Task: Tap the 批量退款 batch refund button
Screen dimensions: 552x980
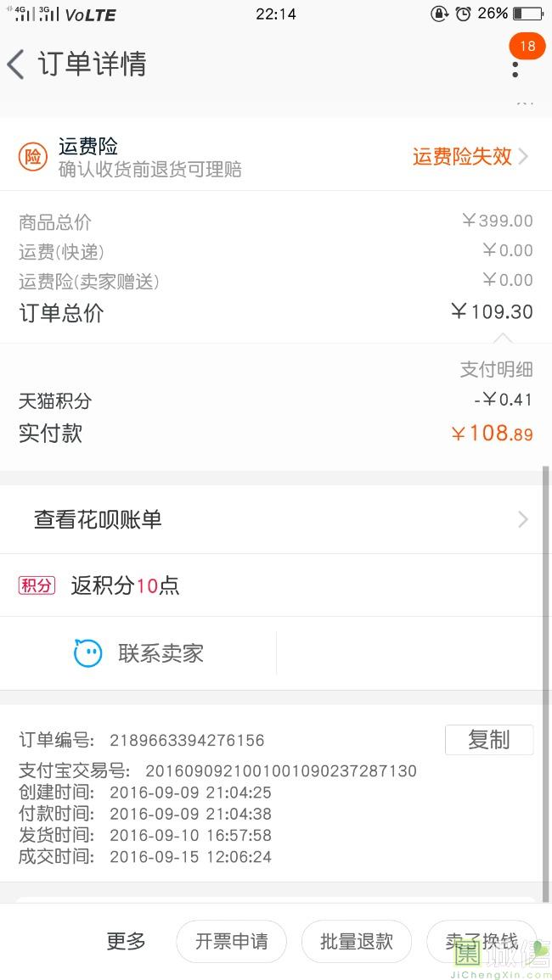Action: (x=357, y=941)
